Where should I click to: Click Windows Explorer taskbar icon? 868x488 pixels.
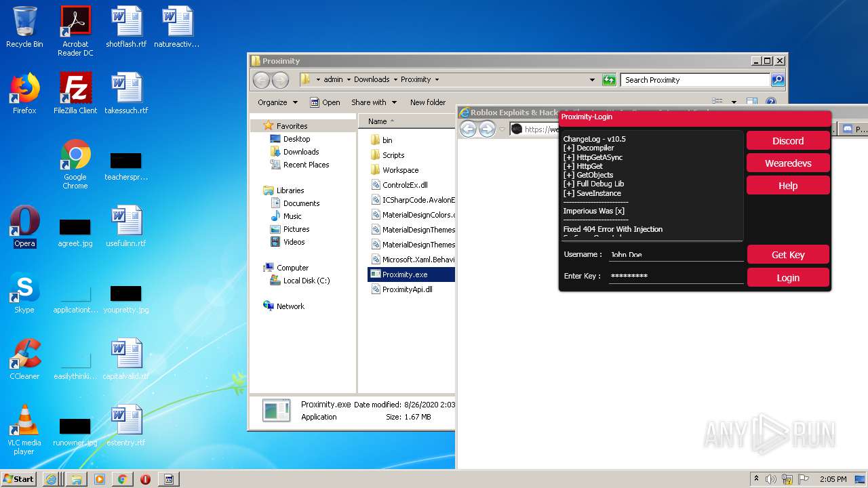pos(76,479)
